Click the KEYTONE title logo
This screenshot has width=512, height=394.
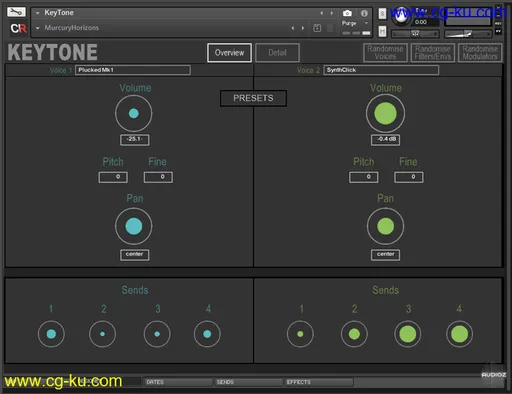53,52
